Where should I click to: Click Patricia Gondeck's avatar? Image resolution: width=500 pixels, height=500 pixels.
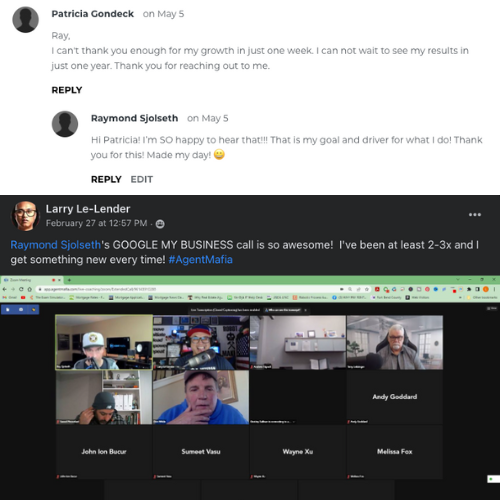click(25, 20)
